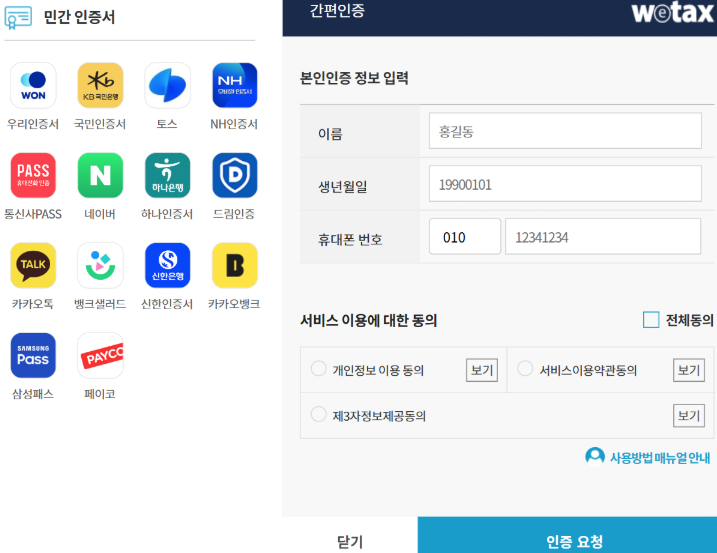The image size is (717, 553).
Task: Select the Toss authentication icon
Action: click(x=167, y=86)
